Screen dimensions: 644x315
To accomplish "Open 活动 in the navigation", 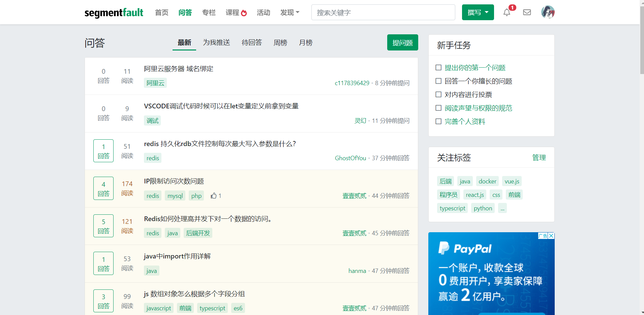I will click(264, 12).
